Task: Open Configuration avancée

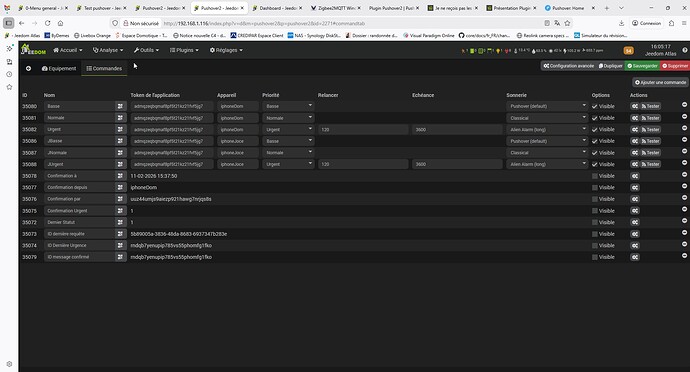Action: (569, 66)
